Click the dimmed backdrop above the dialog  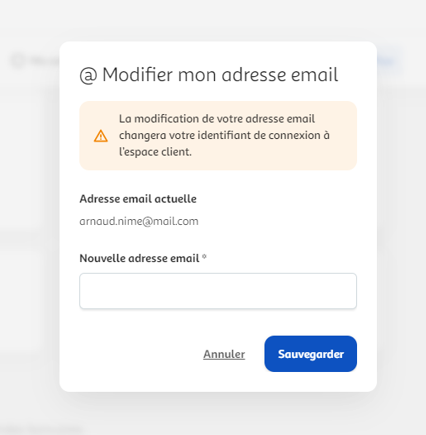213,20
